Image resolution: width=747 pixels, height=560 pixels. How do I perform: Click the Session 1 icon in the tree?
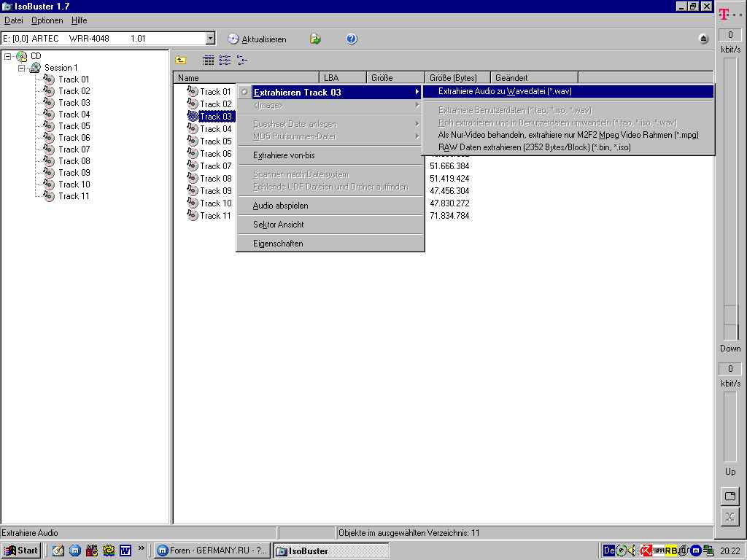click(35, 68)
